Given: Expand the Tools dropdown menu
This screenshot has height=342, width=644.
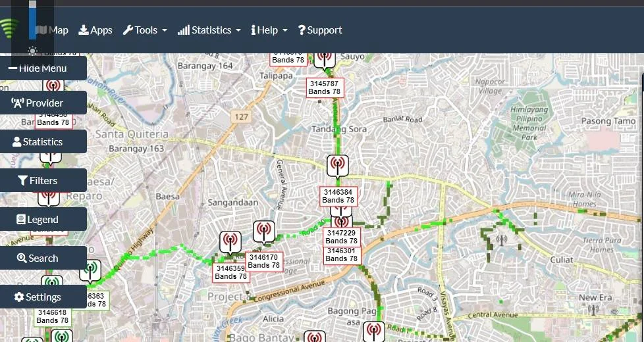Looking at the screenshot, I should pos(145,30).
